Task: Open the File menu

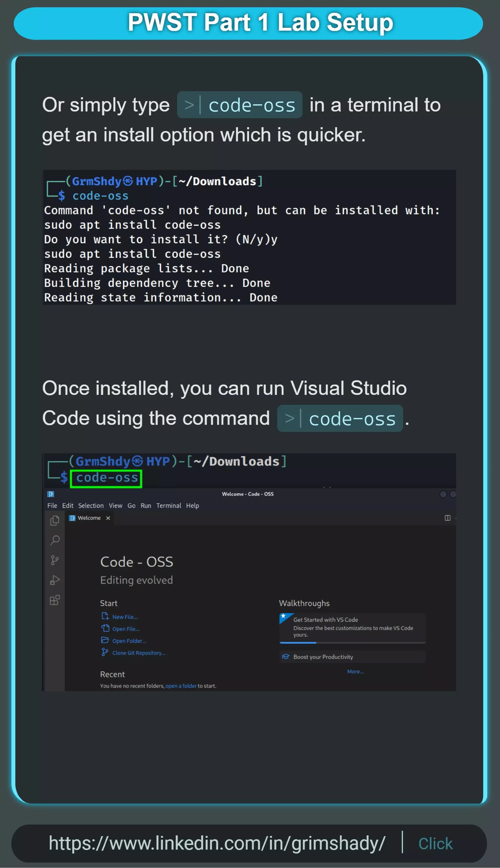Action: pos(52,506)
